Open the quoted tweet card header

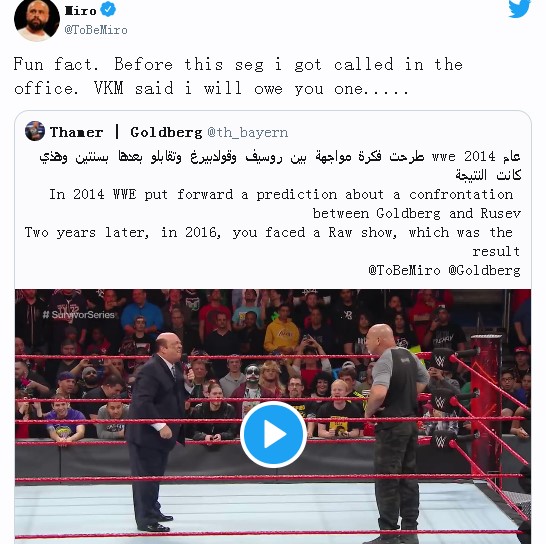(x=157, y=132)
